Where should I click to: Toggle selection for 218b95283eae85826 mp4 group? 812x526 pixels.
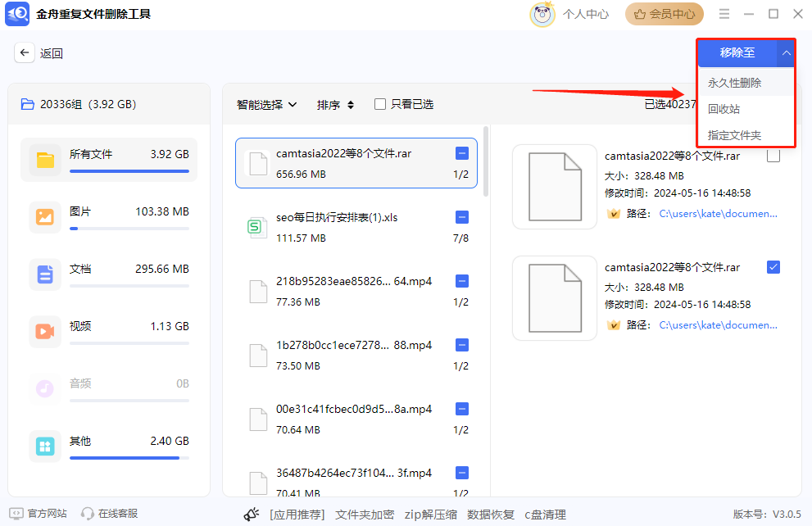[462, 281]
